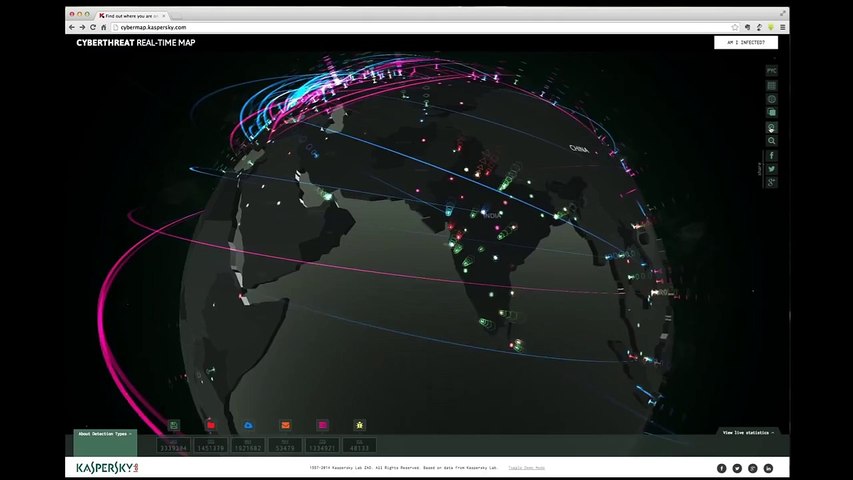Click the Toggle Demo Mode link
The image size is (853, 480).
pyautogui.click(x=526, y=468)
